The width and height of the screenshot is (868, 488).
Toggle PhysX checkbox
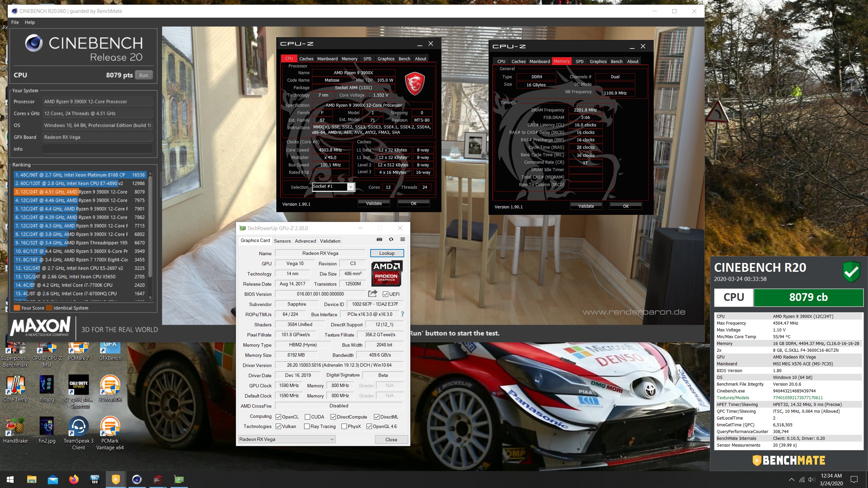(x=344, y=426)
